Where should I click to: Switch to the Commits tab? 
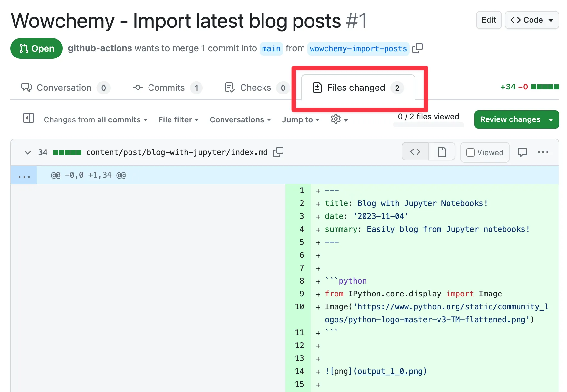(x=166, y=88)
